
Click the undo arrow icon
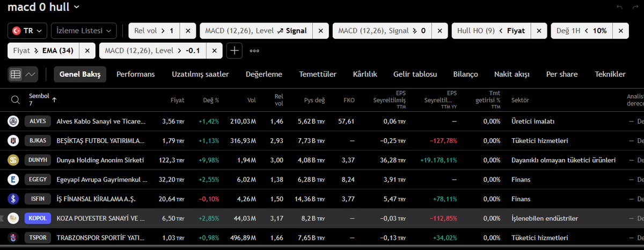pos(620,7)
